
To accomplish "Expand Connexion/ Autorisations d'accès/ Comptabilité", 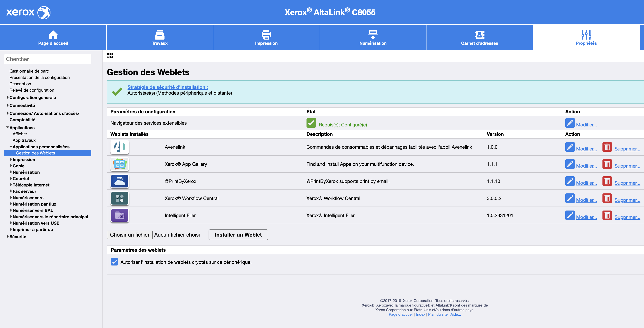I will [8, 113].
